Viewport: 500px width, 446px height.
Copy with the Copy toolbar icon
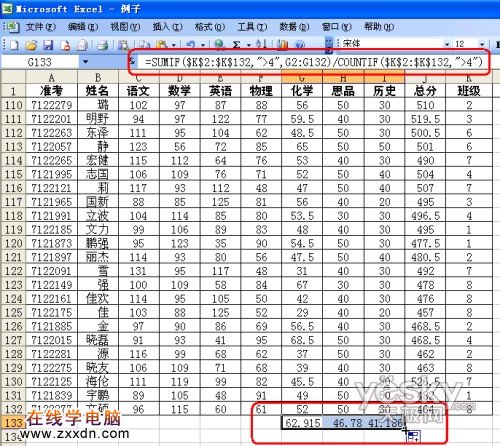tap(144, 45)
